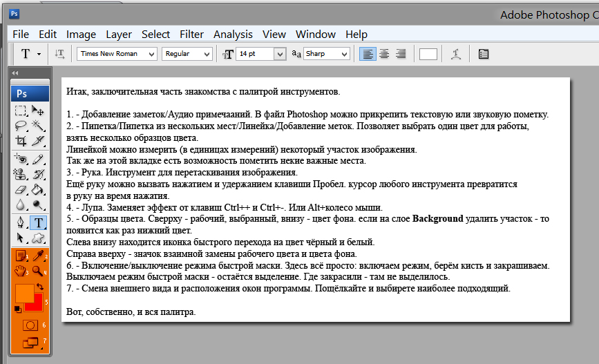The image size is (599, 364).
Task: Open the 14 pt font size dropdown arrow
Action: (x=280, y=54)
